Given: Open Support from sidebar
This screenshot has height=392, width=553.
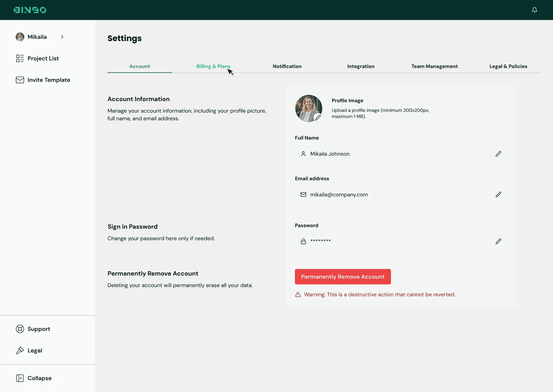Looking at the screenshot, I should pyautogui.click(x=39, y=329).
